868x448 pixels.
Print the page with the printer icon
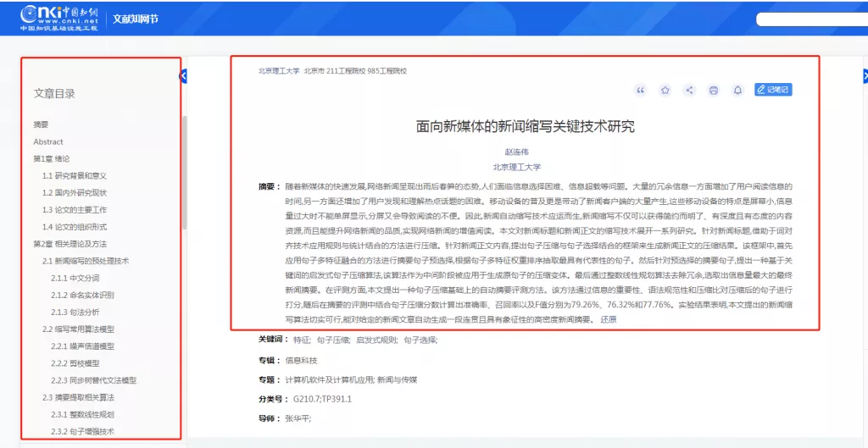[x=714, y=90]
